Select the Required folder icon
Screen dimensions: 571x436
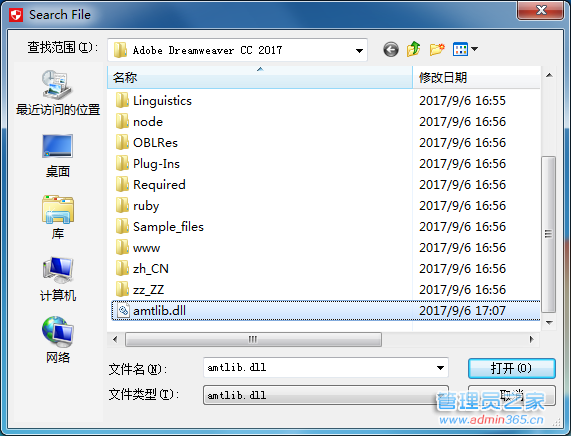[x=122, y=184]
